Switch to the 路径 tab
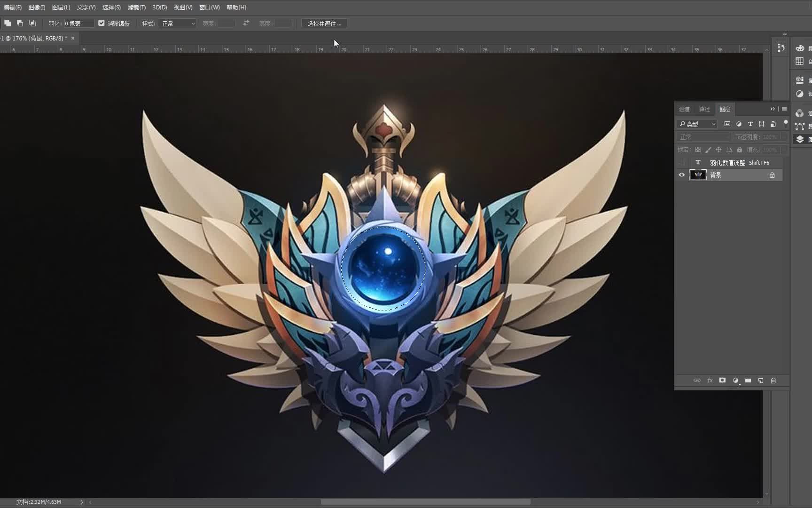The width and height of the screenshot is (812, 508). pyautogui.click(x=704, y=109)
